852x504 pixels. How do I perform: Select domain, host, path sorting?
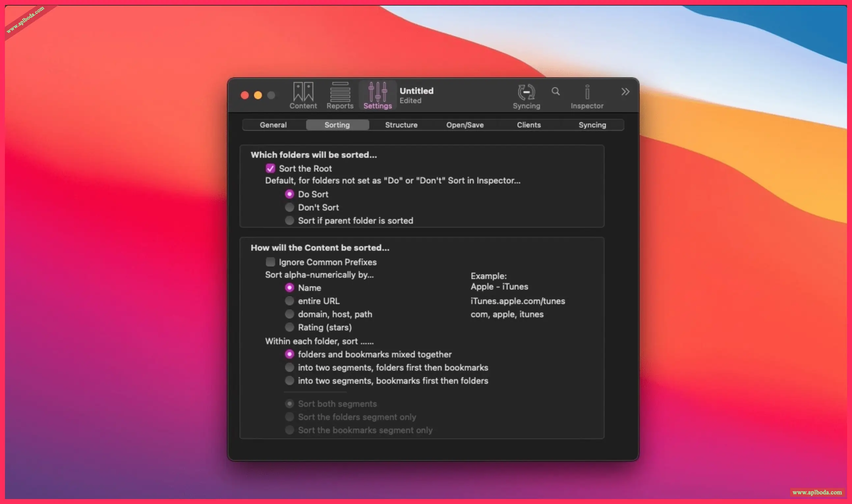289,314
